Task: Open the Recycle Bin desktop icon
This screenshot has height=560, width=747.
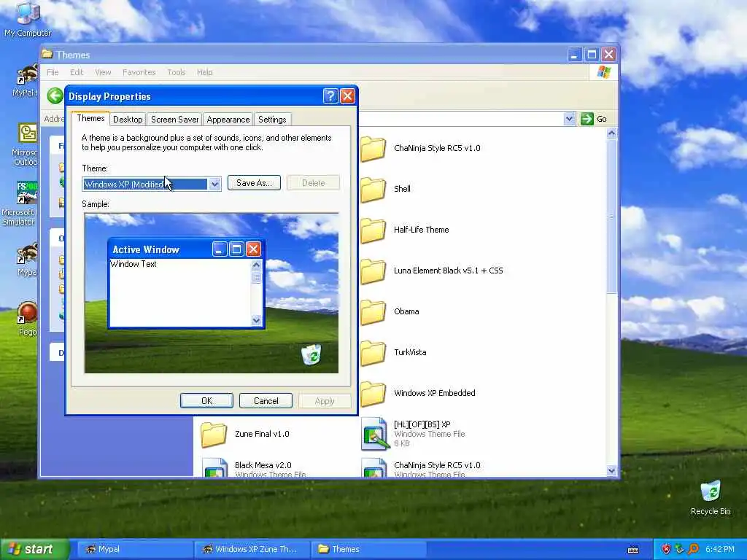Action: (x=711, y=492)
